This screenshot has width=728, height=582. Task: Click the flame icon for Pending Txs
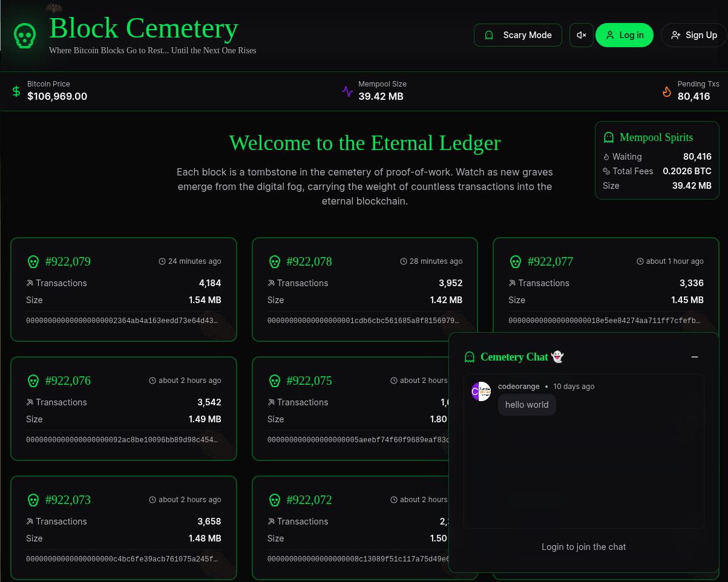click(666, 91)
